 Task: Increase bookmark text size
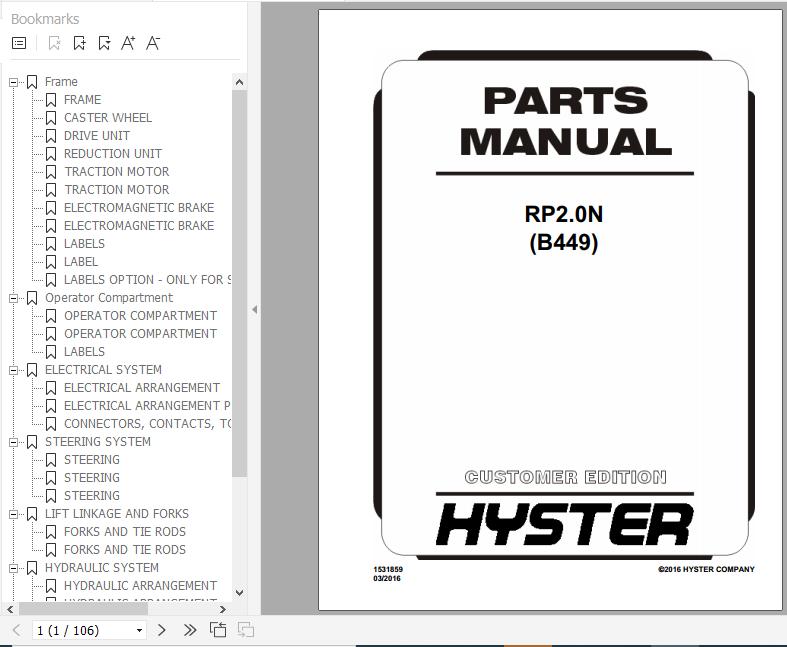click(x=128, y=43)
